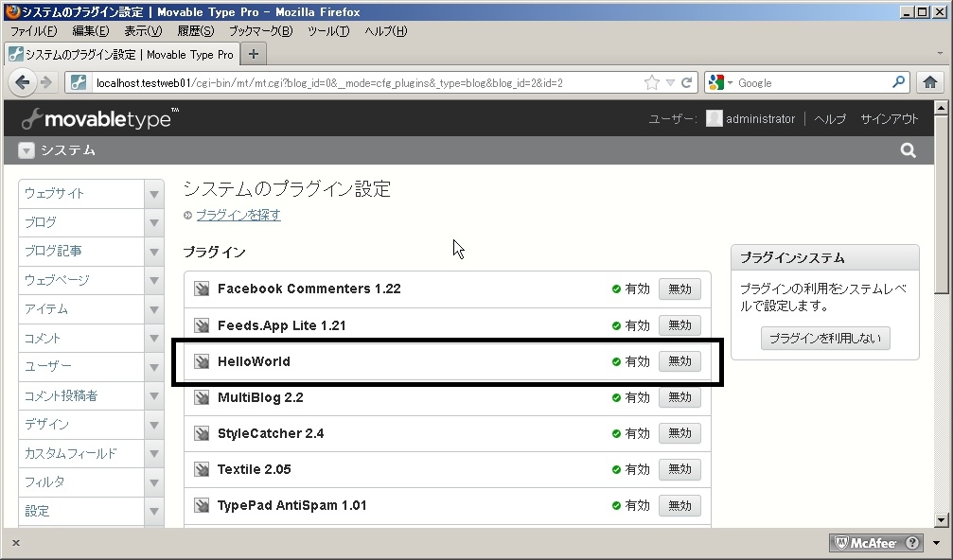Click the MultiBlog plugin icon
Viewport: 953px width, 560px height.
[202, 398]
